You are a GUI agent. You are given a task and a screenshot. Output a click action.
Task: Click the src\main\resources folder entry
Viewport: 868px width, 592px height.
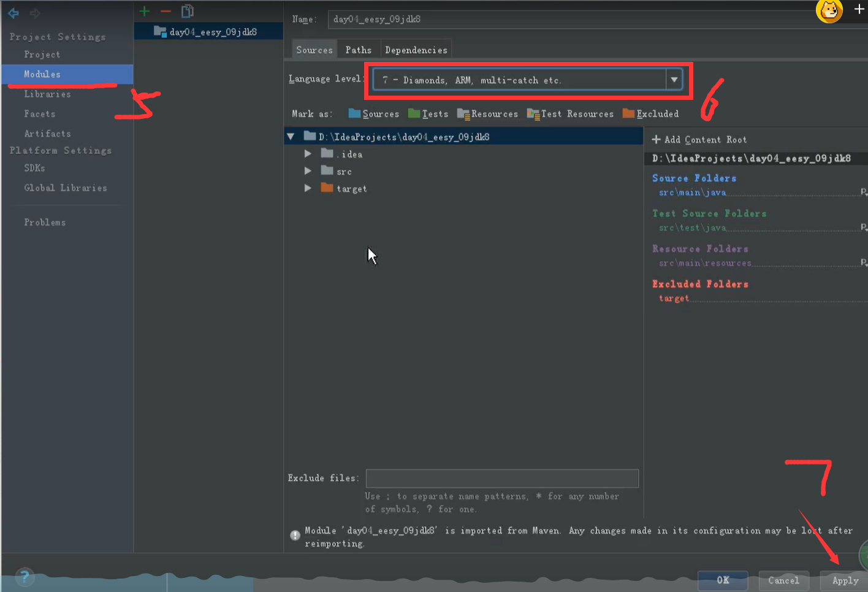(705, 263)
